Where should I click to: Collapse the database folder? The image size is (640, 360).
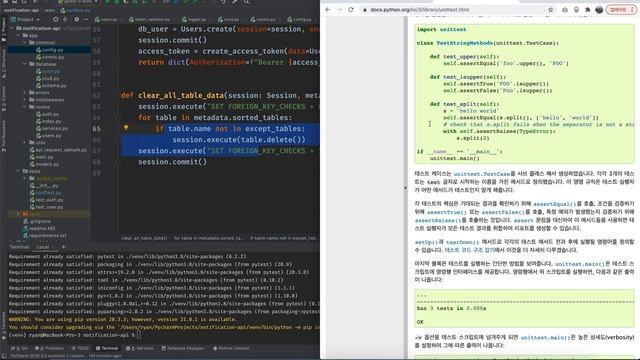click(24, 64)
